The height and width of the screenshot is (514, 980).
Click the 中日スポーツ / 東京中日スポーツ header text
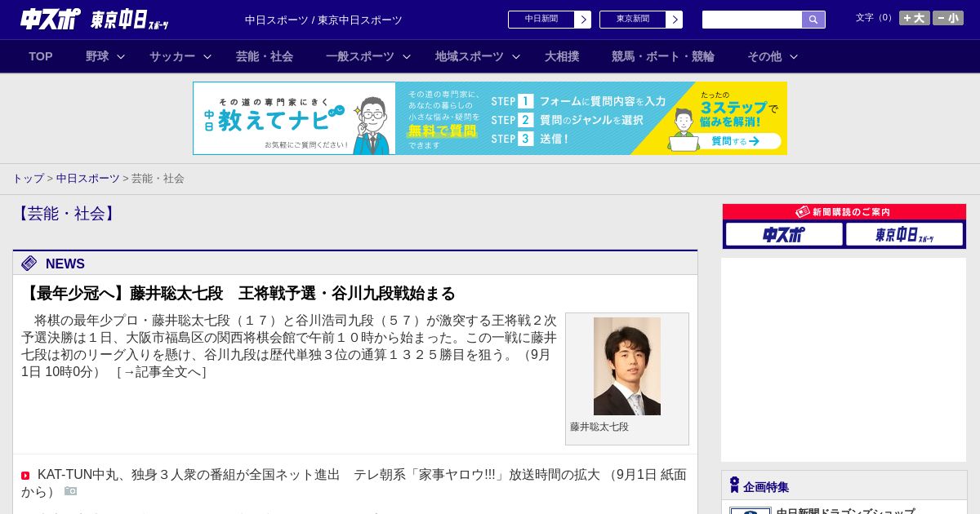point(323,20)
